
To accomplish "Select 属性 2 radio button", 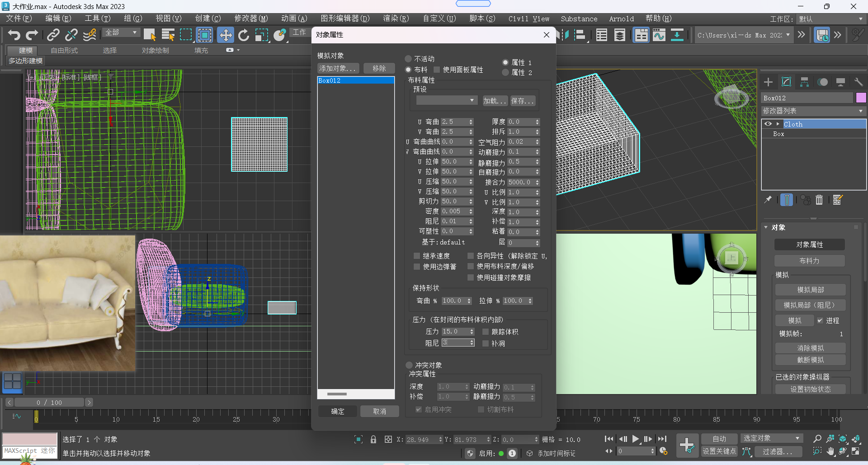I will pos(505,72).
